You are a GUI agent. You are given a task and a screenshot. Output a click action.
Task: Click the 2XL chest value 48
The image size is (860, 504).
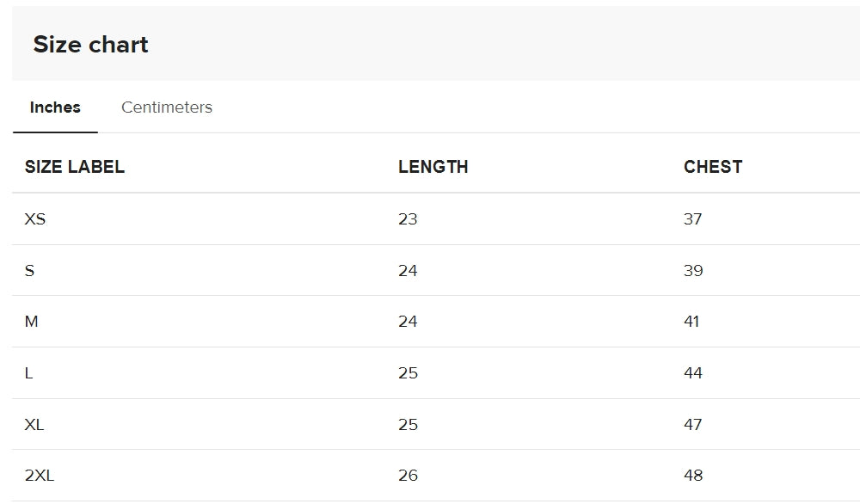click(693, 476)
